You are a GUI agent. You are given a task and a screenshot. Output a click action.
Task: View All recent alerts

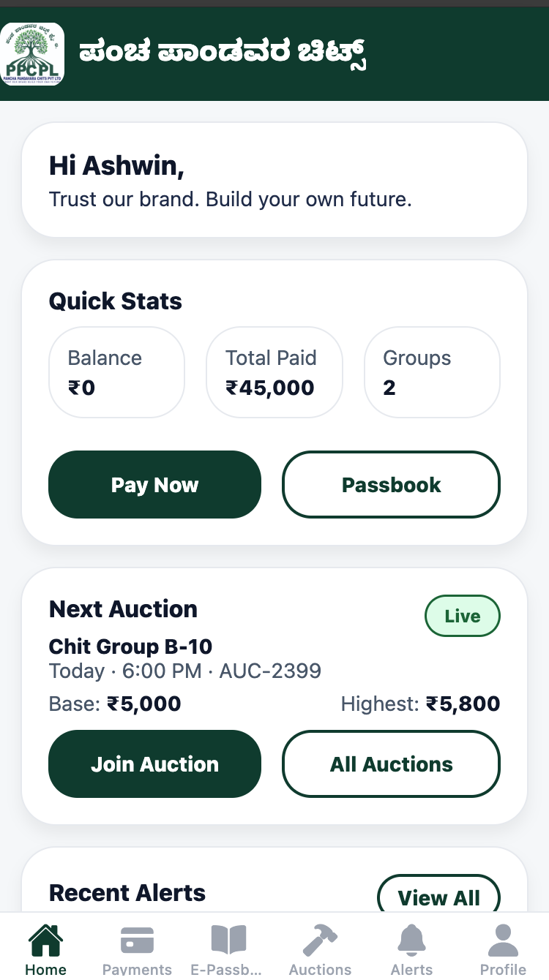click(438, 897)
